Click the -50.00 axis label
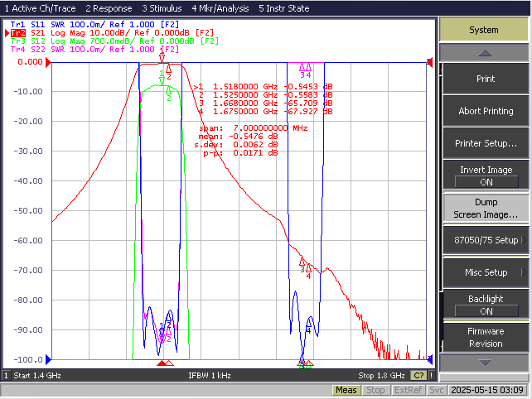The width and height of the screenshot is (532, 399). pos(28,211)
